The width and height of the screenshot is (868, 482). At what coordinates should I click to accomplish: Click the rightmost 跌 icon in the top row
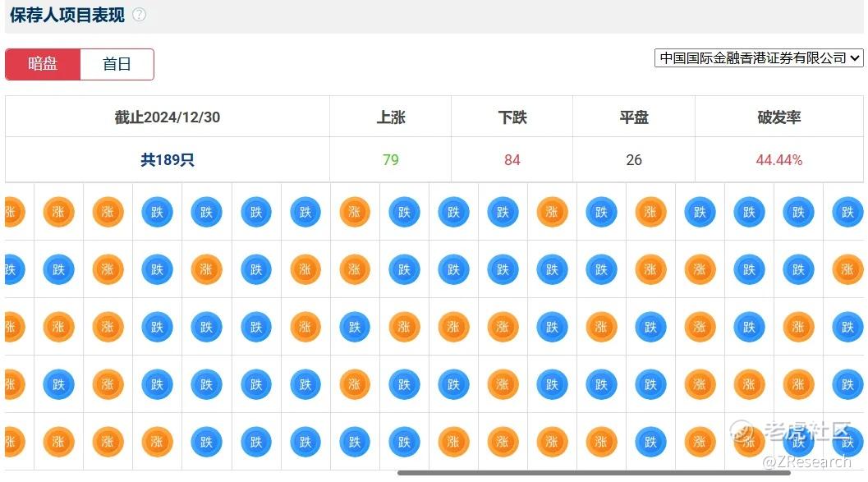click(x=847, y=212)
